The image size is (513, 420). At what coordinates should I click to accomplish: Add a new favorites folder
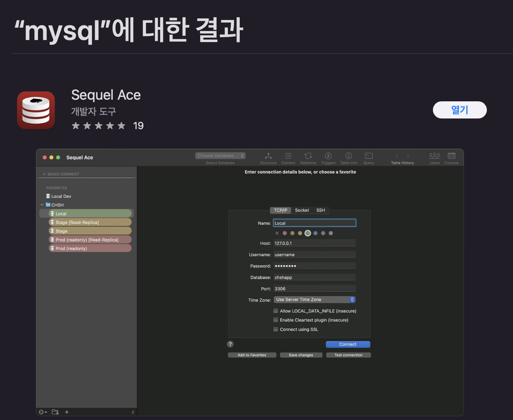55,412
